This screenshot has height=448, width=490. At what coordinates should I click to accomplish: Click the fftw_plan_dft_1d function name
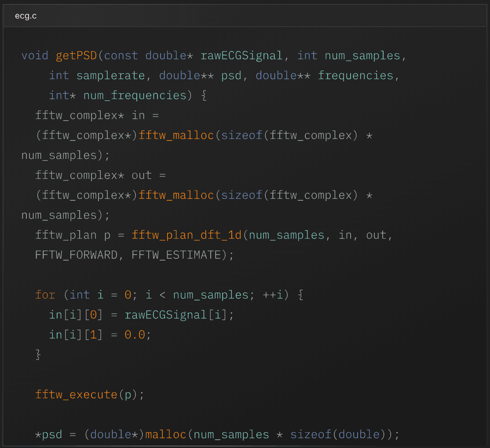pos(186,235)
